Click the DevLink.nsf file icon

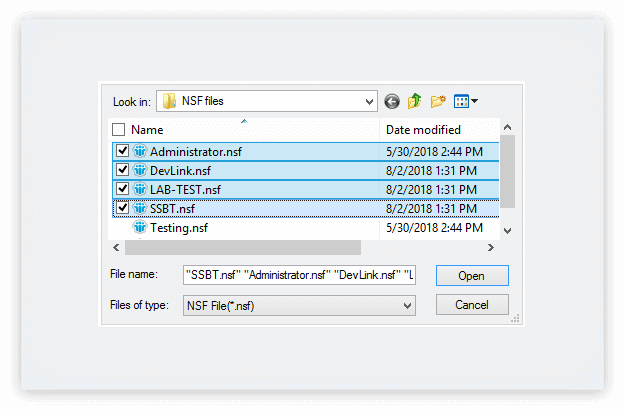point(140,170)
